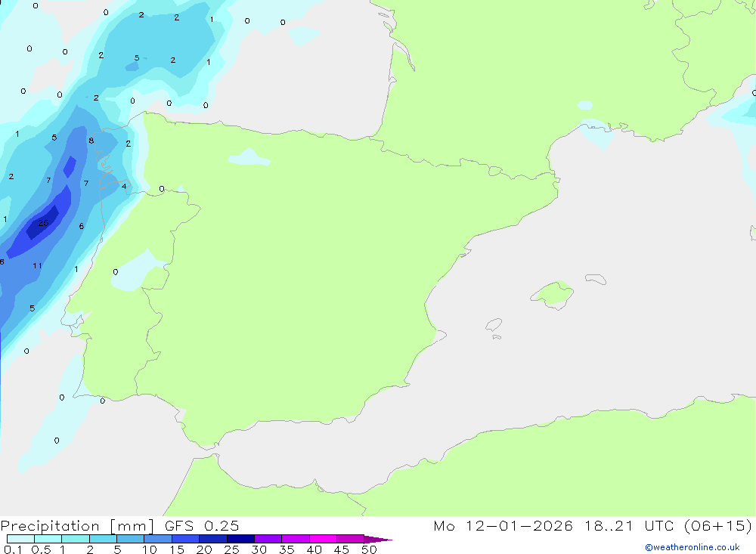The width and height of the screenshot is (756, 554).
Task: Click the 'Precipitation [mm]' title text
Action: (78, 526)
